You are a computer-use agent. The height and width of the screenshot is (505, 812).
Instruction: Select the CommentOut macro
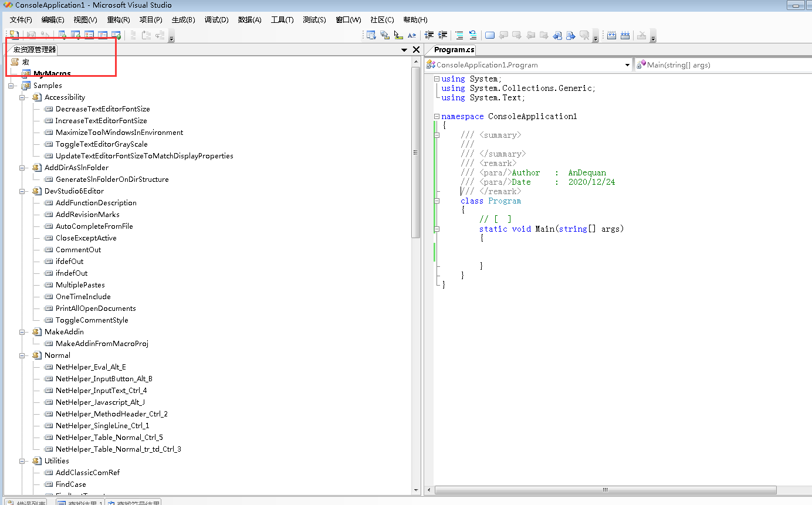coord(78,250)
